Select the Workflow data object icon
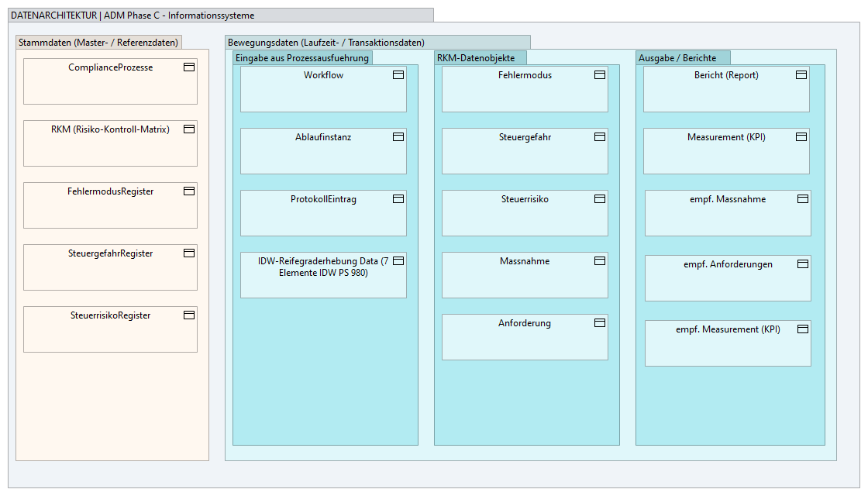 click(398, 74)
